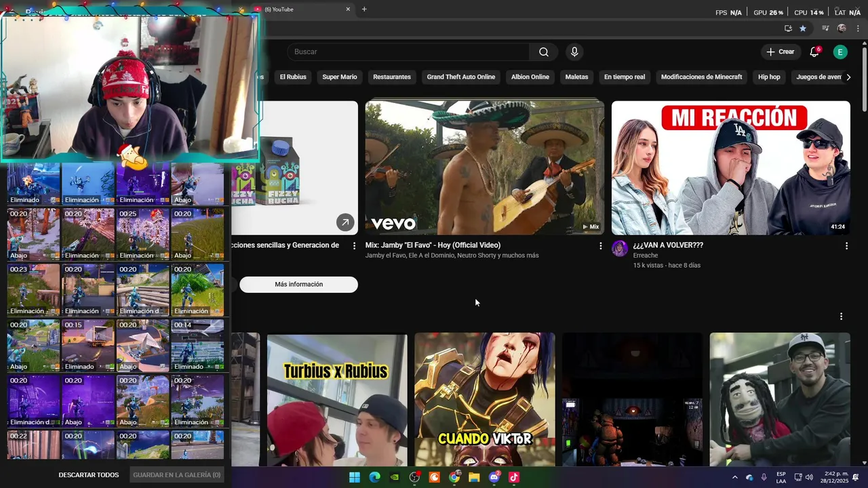Bookmark page with the star icon
Screen dimensions: 868x488
pos(803,28)
